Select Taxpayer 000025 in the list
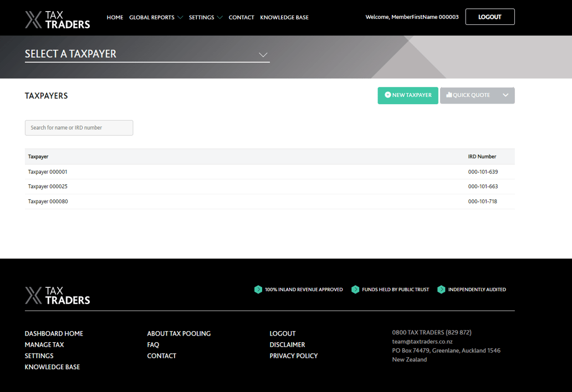Screen dimensions: 572x392 click(x=48, y=187)
